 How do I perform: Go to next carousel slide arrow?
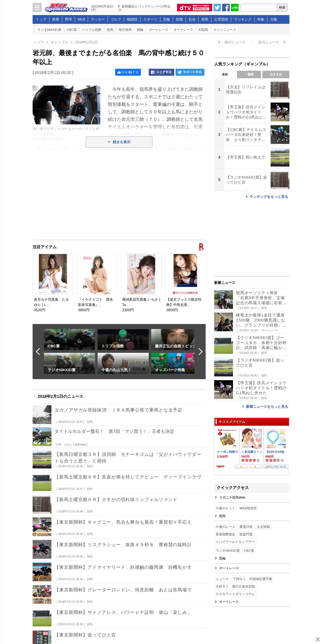[x=200, y=352]
